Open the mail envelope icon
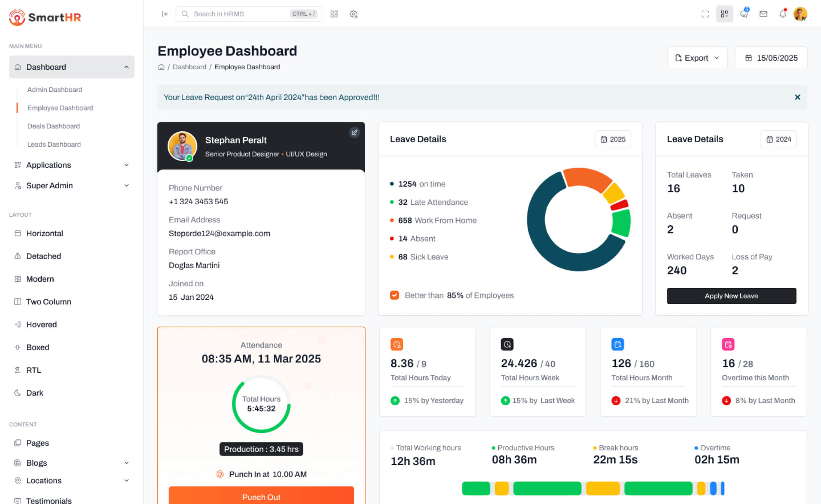Screen dimensions: 821x504 point(763,14)
